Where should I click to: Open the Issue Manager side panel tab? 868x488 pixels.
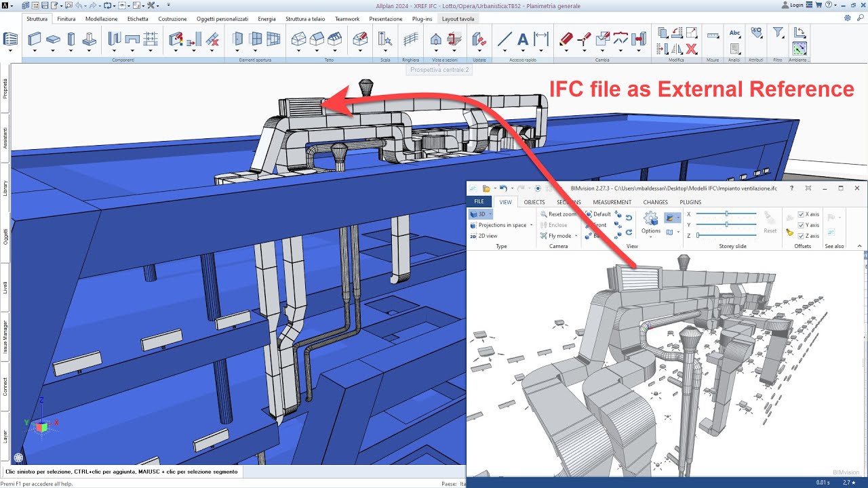click(5, 338)
